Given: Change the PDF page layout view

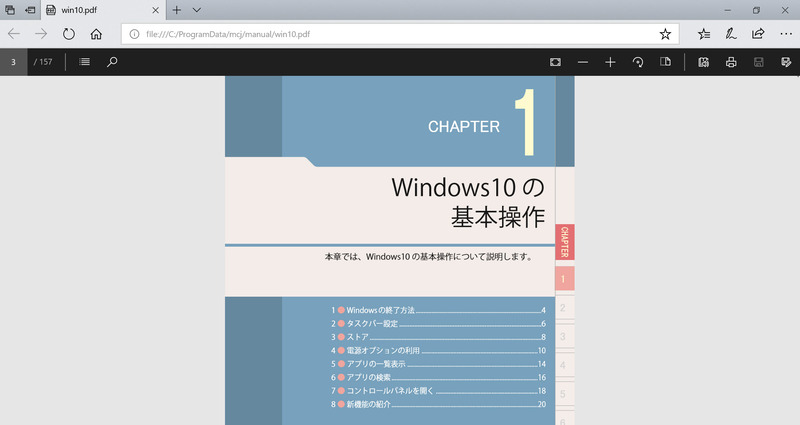Looking at the screenshot, I should [x=665, y=62].
